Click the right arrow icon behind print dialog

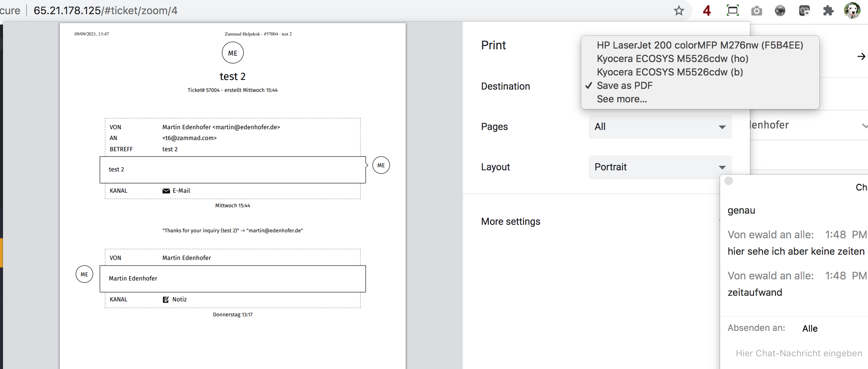(861, 56)
